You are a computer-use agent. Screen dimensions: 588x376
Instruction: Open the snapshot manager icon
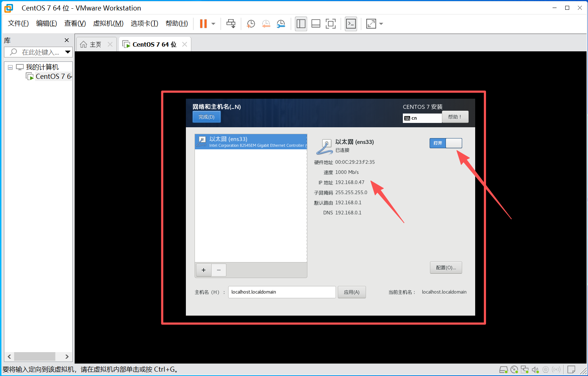tap(281, 24)
